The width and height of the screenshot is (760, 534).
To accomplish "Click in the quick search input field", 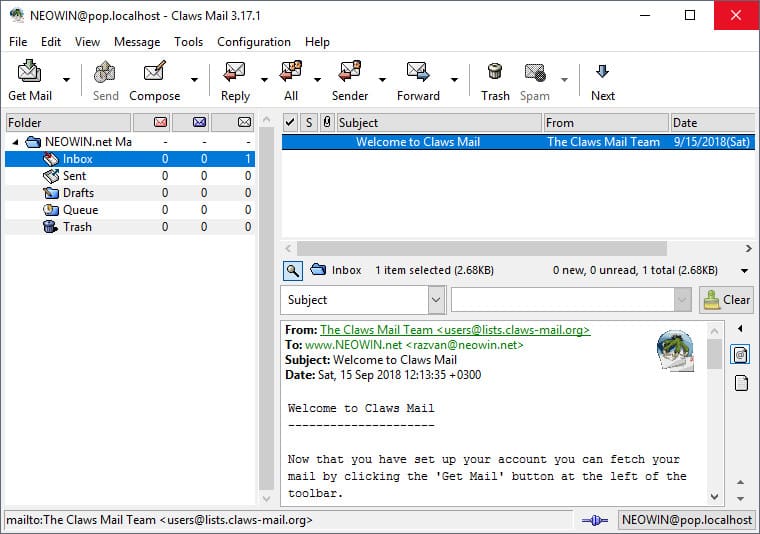I will [562, 300].
